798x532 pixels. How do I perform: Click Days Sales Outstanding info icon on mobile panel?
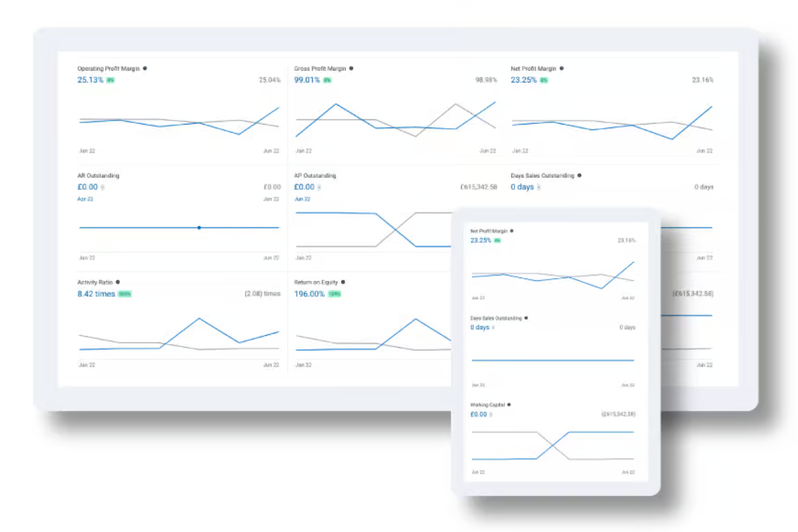(x=527, y=318)
